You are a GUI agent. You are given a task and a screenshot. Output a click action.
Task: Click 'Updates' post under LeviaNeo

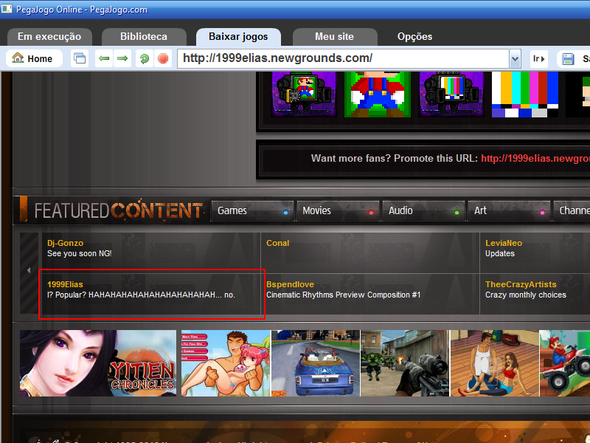point(500,254)
